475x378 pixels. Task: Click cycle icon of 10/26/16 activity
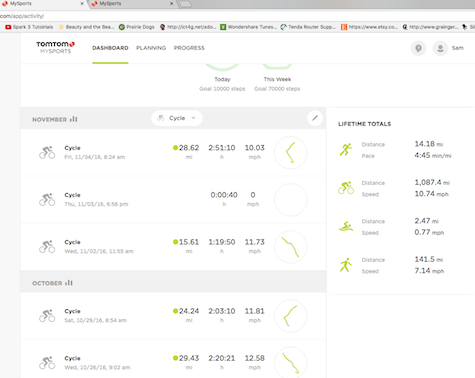tap(47, 363)
